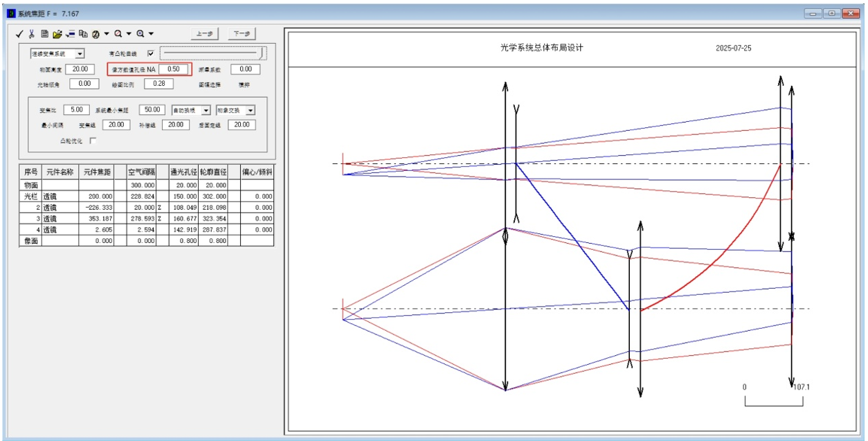The image size is (868, 441).
Task: Click the new document icon
Action: (x=44, y=33)
